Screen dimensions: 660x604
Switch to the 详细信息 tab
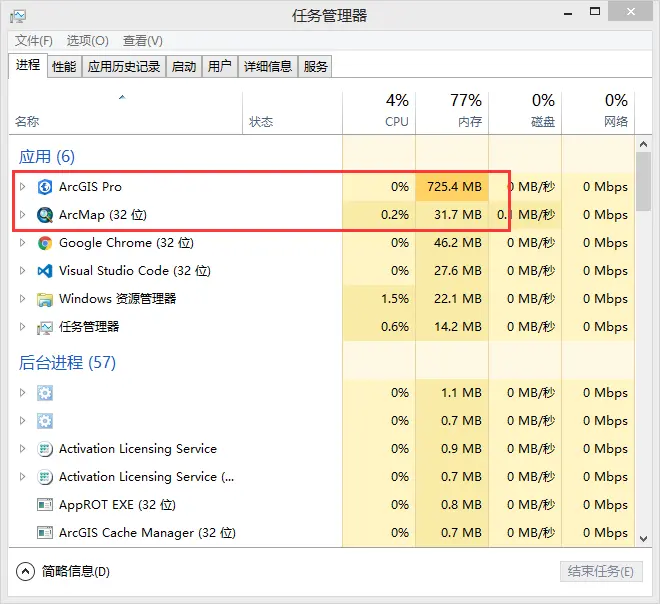click(x=268, y=67)
